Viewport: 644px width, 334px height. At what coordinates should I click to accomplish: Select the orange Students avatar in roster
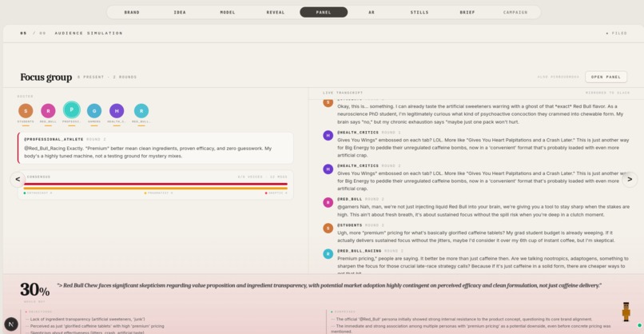[26, 111]
